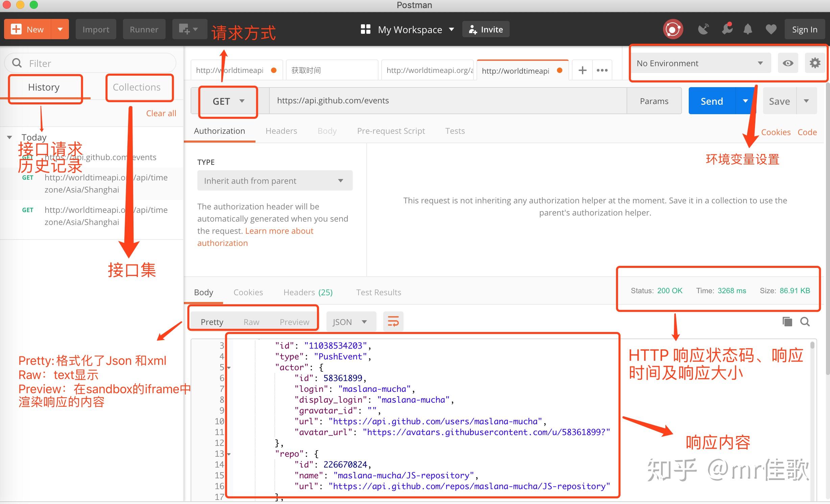830x504 pixels.
Task: Toggle the eye icon for environment
Action: (x=788, y=64)
